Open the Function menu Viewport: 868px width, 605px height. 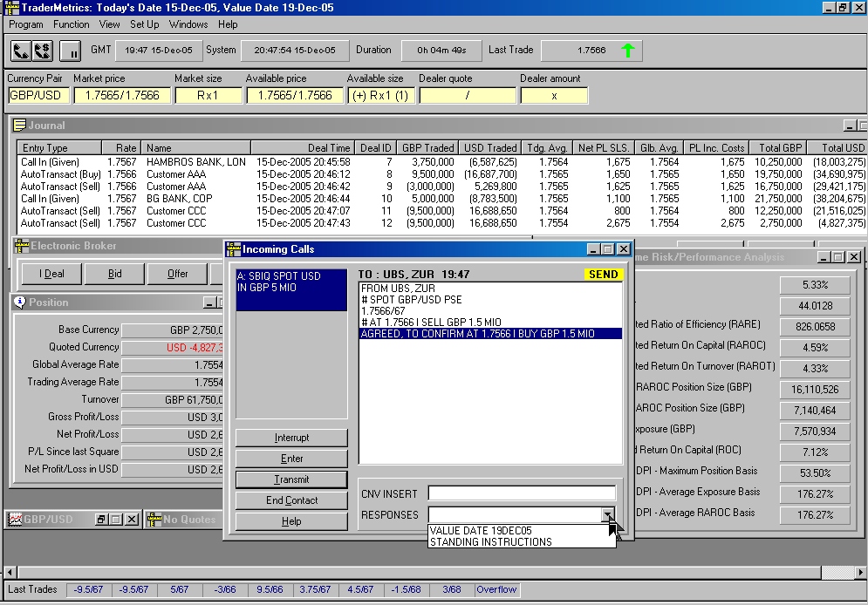[x=72, y=24]
